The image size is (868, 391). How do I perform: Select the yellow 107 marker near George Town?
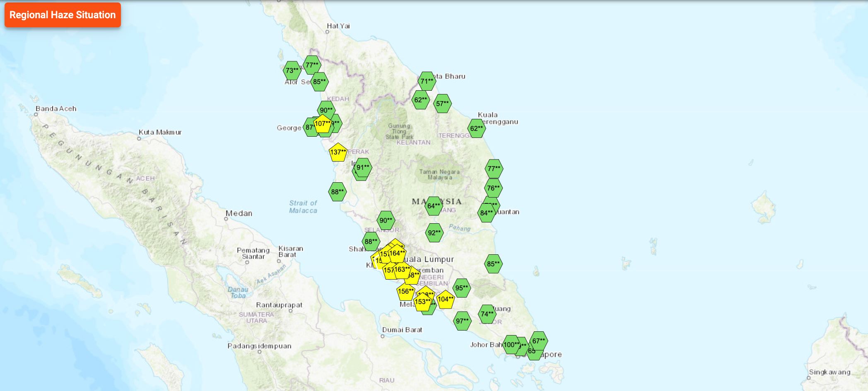coord(323,123)
